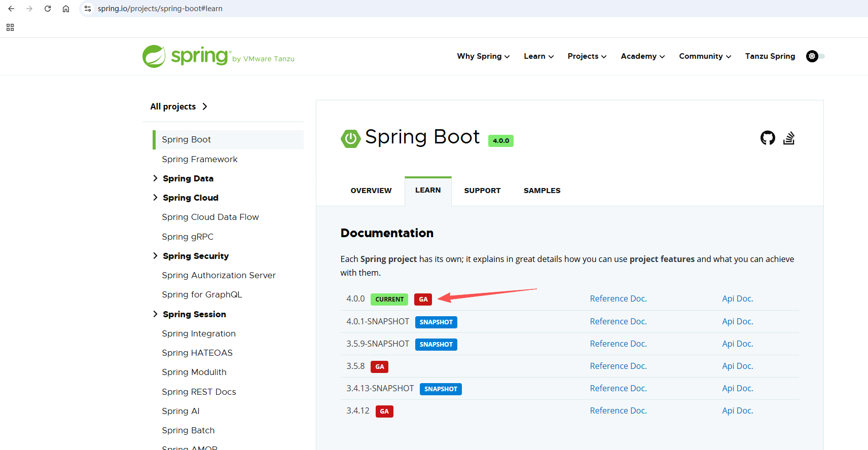868x450 pixels.
Task: Select Spring Boot in the sidebar
Action: click(228, 140)
